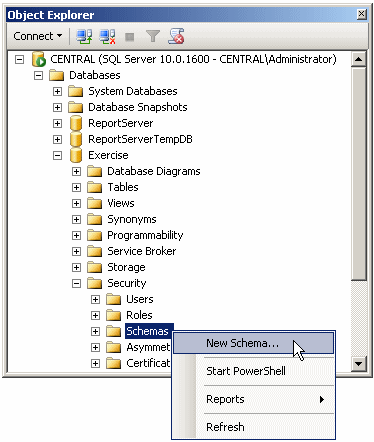
Task: Select the Database Diagrams tree label
Action: point(154,171)
